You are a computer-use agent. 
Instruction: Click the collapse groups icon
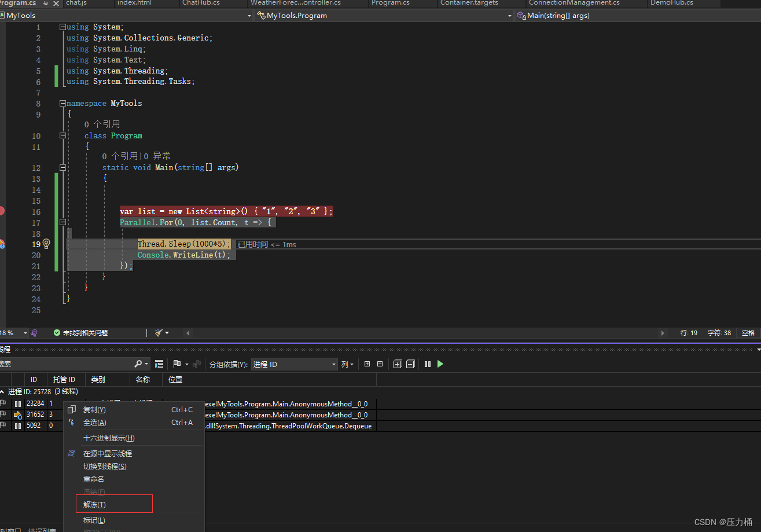(x=410, y=364)
